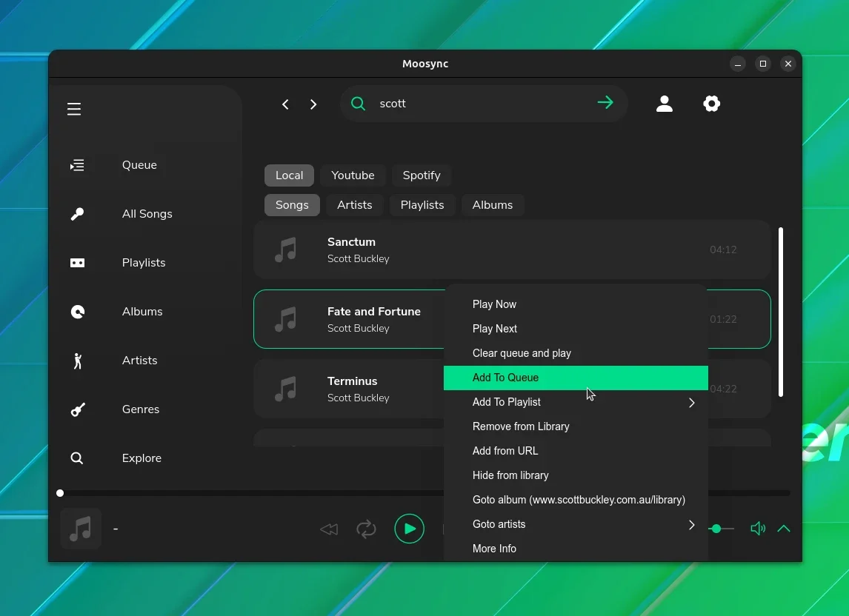Click the green search submit arrow
849x616 pixels.
(605, 103)
